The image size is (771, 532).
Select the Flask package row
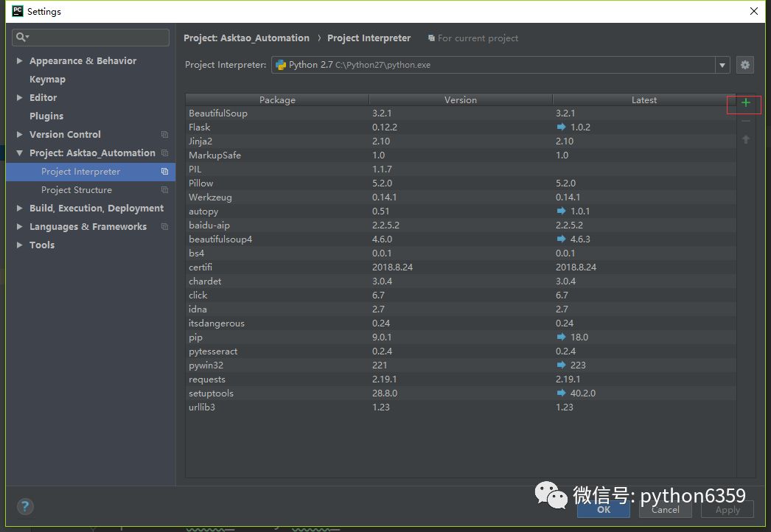[x=461, y=127]
